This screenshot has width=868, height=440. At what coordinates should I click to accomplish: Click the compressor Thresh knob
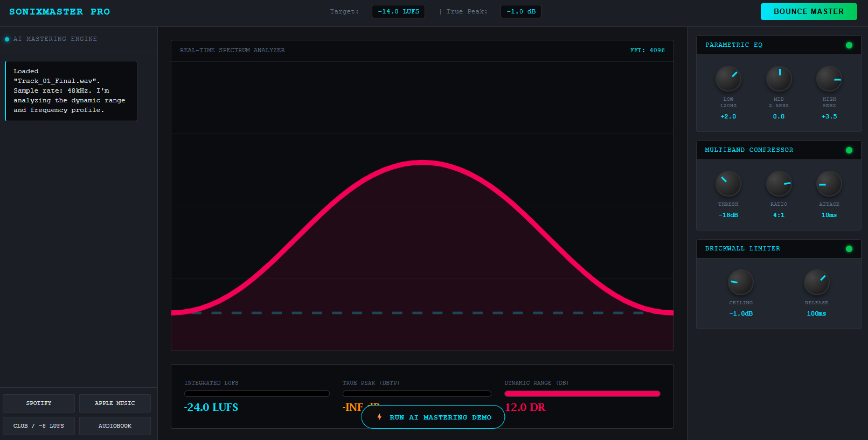click(728, 184)
